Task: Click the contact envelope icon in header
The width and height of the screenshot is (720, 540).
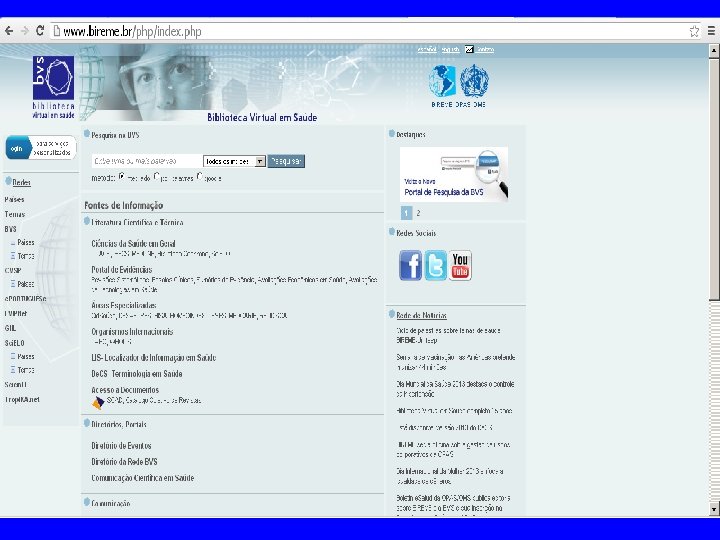Action: [469, 49]
